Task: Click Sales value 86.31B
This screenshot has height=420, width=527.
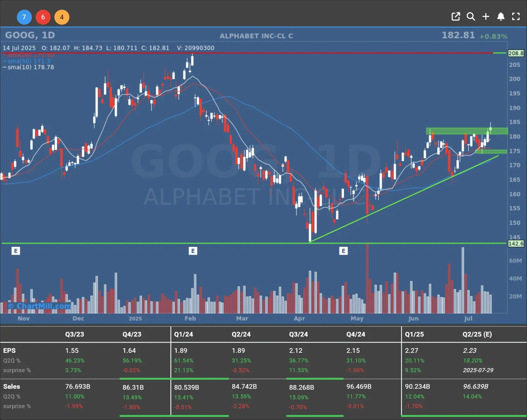Action: coord(133,387)
